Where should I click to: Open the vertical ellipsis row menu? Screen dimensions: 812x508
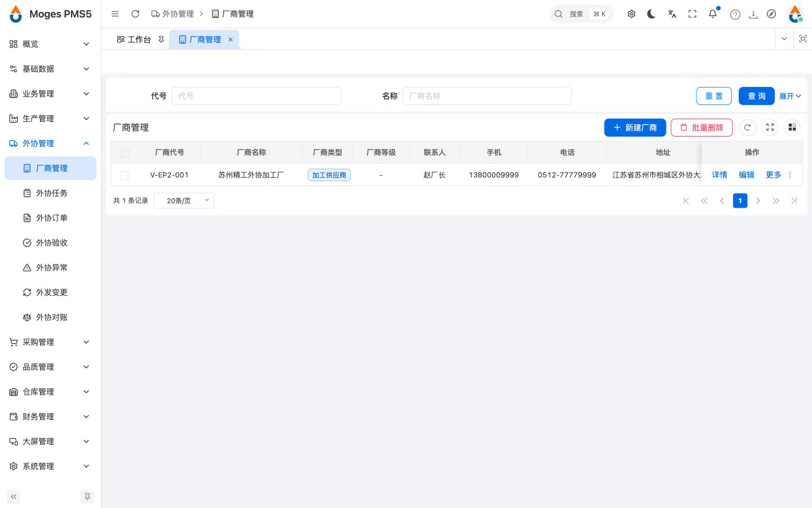pyautogui.click(x=790, y=175)
